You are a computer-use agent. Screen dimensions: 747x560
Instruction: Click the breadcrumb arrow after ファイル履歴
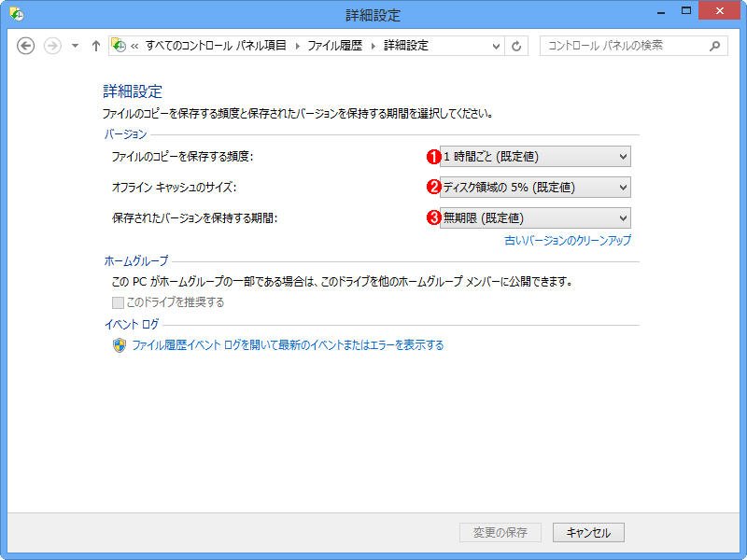click(373, 46)
